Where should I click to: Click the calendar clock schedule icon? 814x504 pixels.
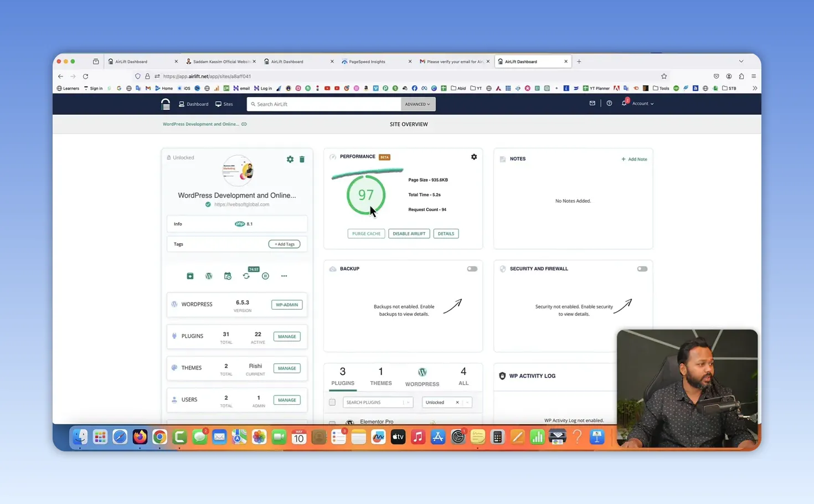point(228,276)
